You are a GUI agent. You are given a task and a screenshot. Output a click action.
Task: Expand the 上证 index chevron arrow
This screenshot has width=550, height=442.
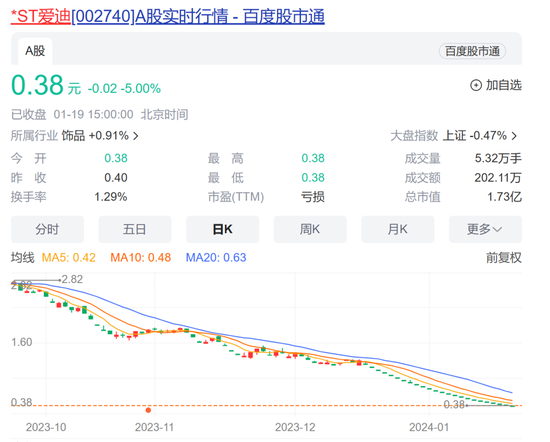tap(514, 136)
